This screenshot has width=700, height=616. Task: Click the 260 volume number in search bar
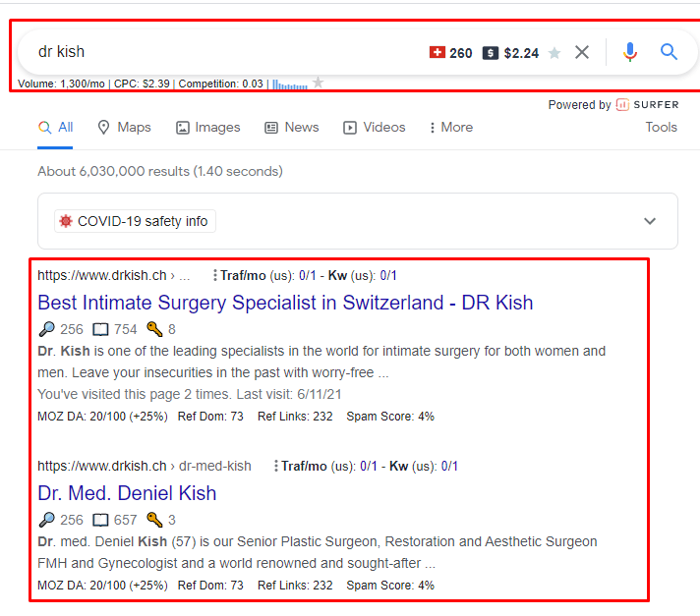coord(461,53)
